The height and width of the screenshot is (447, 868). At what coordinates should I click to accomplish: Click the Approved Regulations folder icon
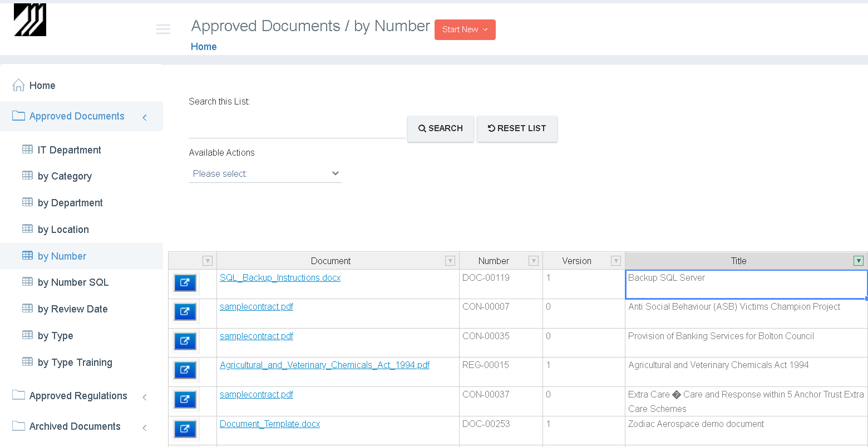pos(18,395)
